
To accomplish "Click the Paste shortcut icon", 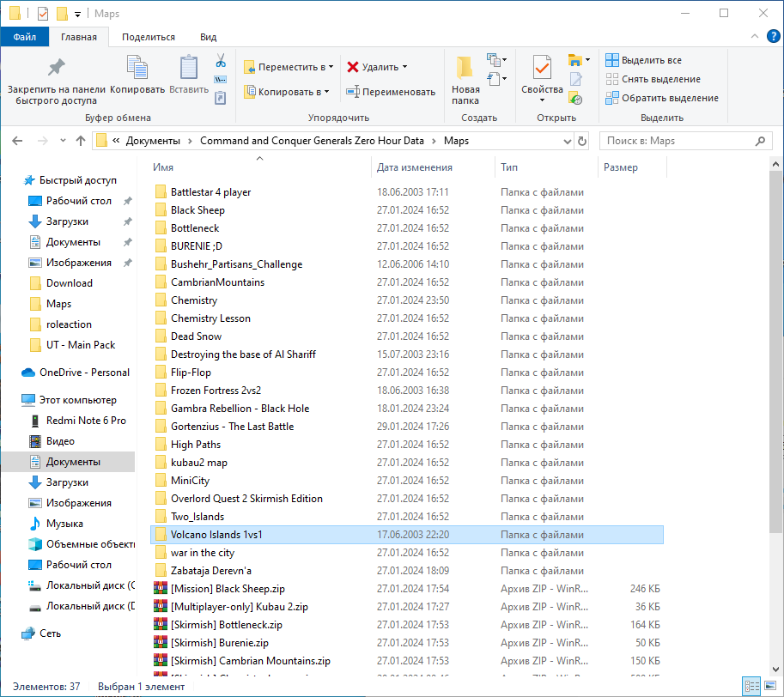I will click(221, 98).
